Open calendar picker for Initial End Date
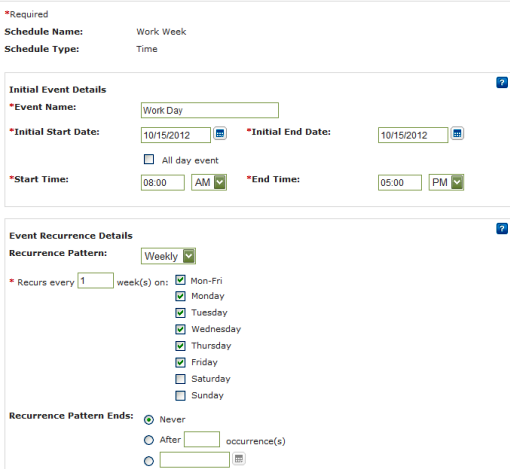This screenshot has width=510, height=469. 457,134
